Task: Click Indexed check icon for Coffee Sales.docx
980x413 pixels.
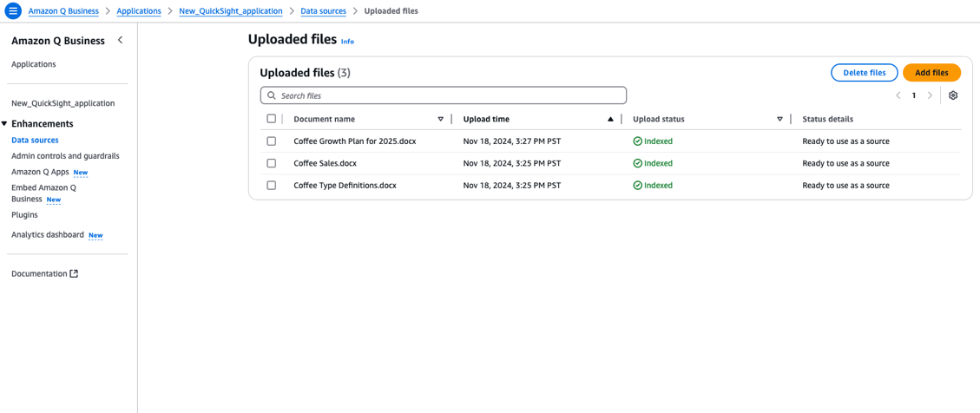Action: tap(637, 163)
